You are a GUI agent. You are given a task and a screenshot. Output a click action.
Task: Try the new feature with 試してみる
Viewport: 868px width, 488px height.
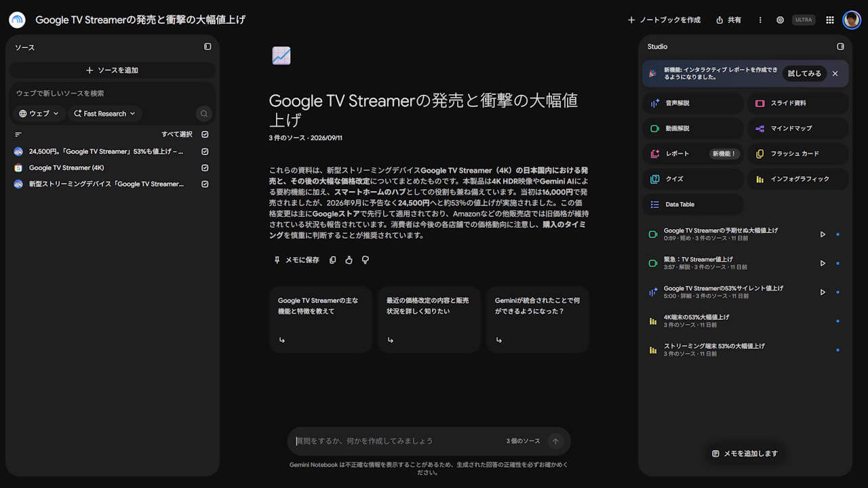click(804, 73)
